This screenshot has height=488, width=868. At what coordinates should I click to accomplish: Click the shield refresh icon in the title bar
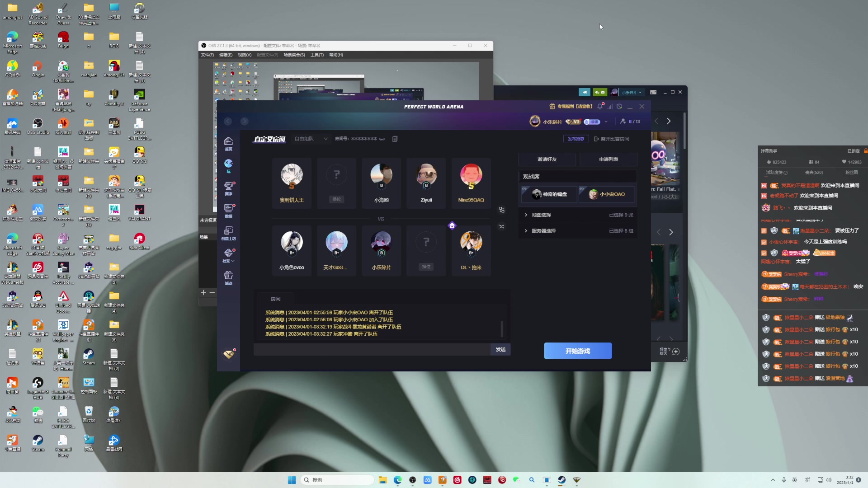[x=619, y=107]
